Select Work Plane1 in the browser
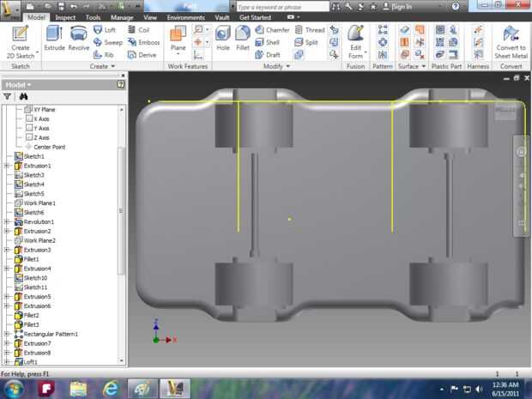 35,203
